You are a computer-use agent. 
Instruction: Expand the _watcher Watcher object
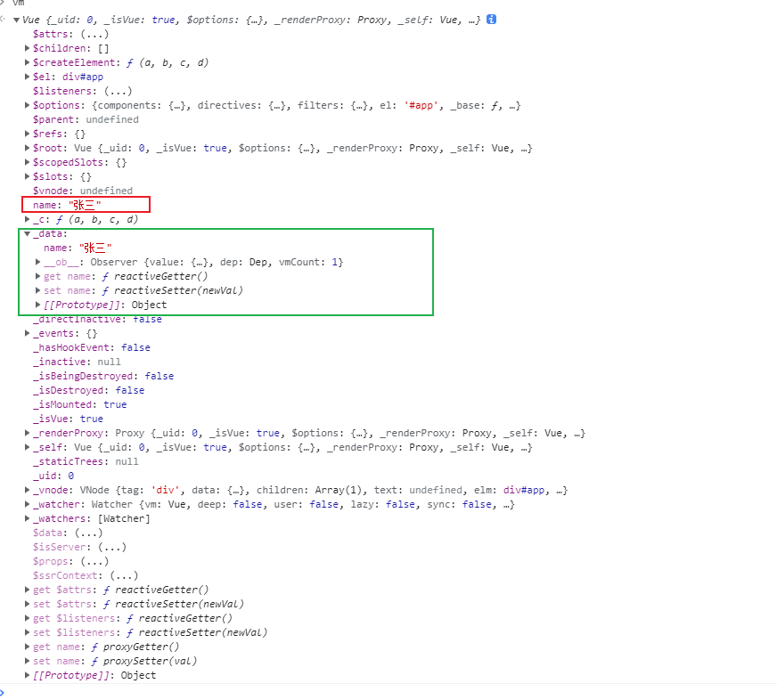[x=28, y=504]
